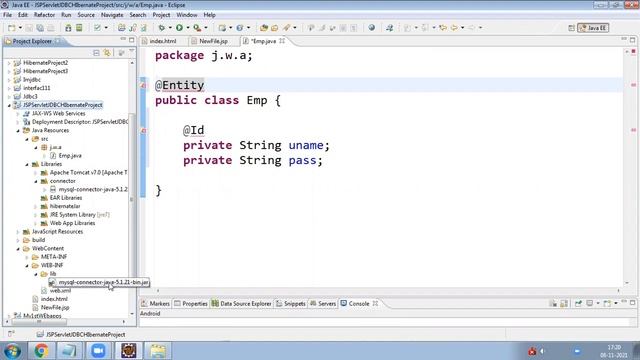
Task: Open the Properties view tab
Action: coord(191,304)
